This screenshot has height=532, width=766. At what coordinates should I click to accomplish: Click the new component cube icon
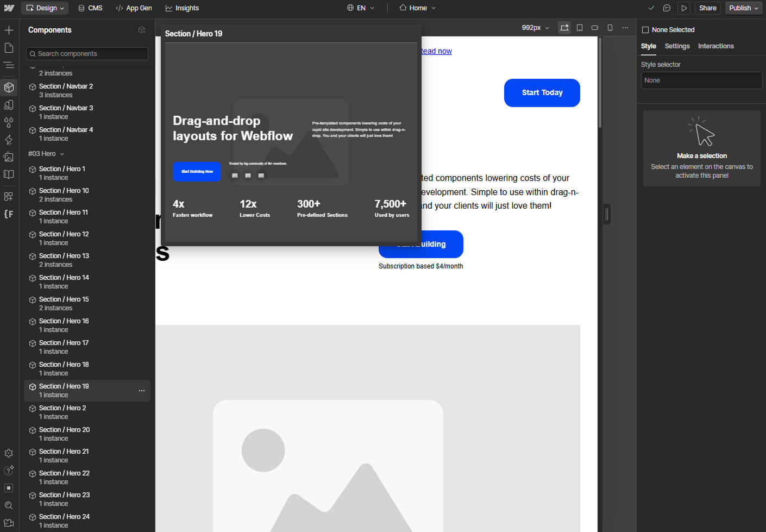142,30
